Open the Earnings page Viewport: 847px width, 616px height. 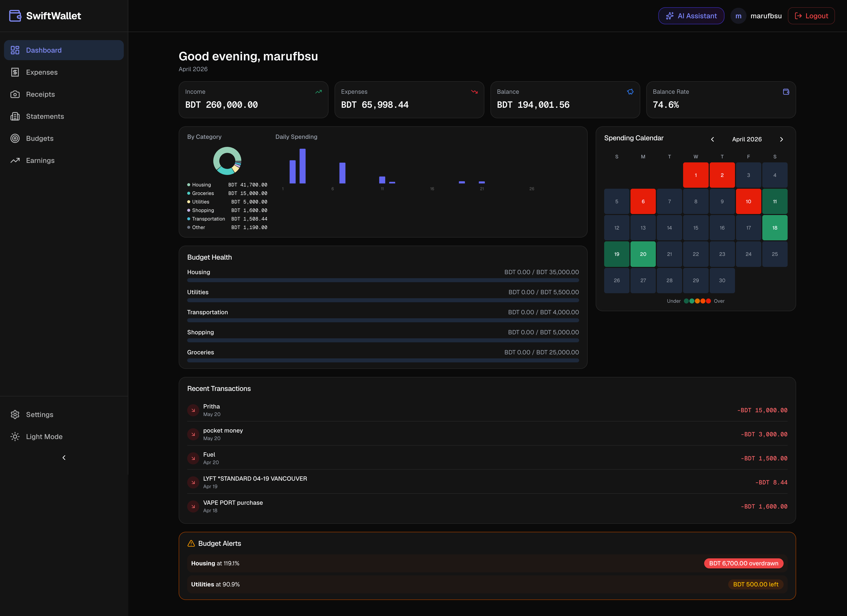tap(64, 160)
